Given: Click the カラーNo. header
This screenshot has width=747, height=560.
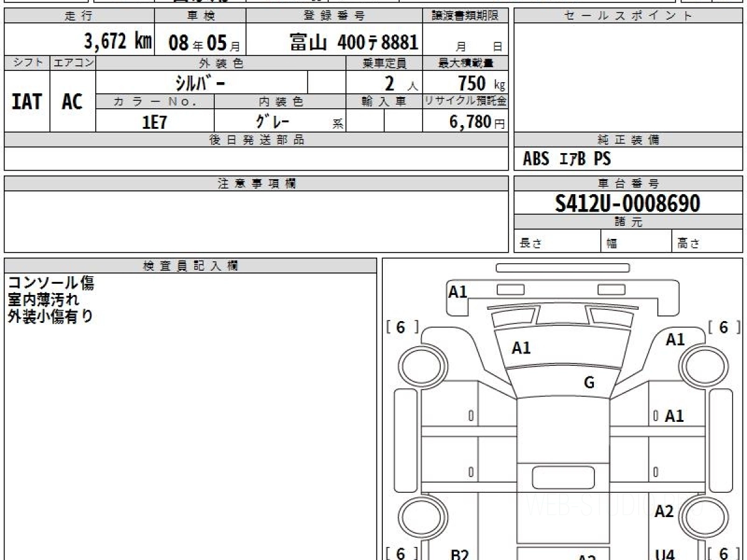Looking at the screenshot, I should pyautogui.click(x=155, y=101).
